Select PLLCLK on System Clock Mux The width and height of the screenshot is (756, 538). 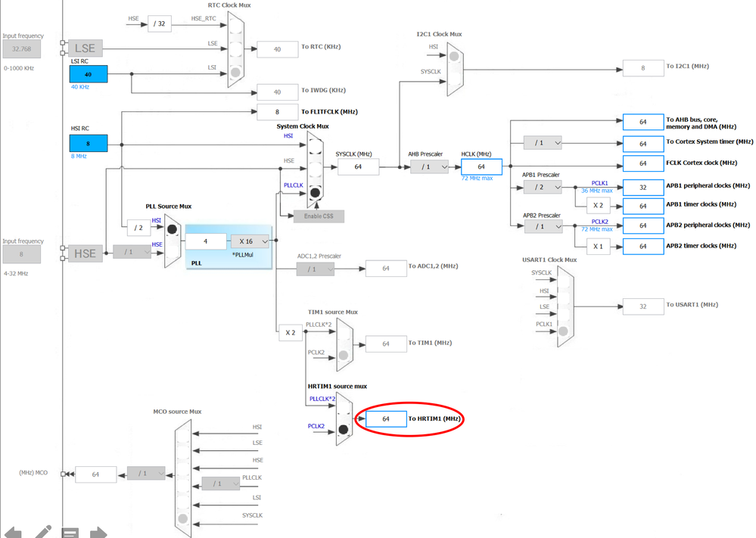point(315,192)
